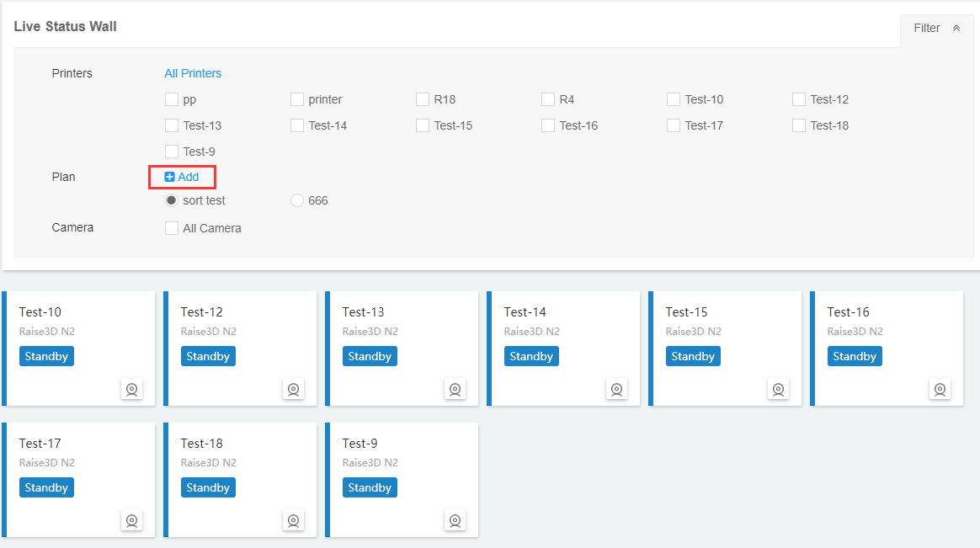Open webcam icon on Test-13 card
Image resolution: width=980 pixels, height=548 pixels.
tap(455, 389)
